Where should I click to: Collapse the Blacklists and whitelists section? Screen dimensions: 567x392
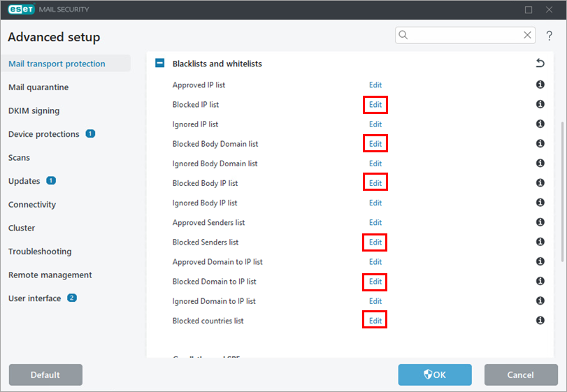(x=160, y=63)
